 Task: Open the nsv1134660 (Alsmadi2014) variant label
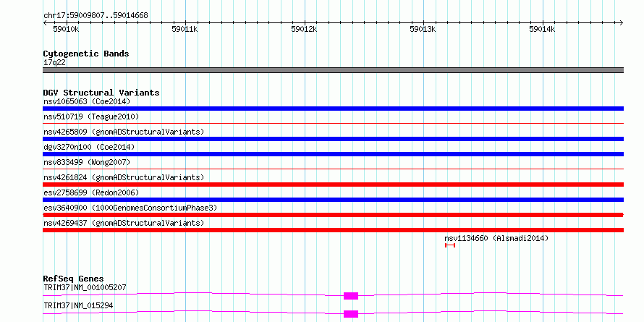(496, 238)
